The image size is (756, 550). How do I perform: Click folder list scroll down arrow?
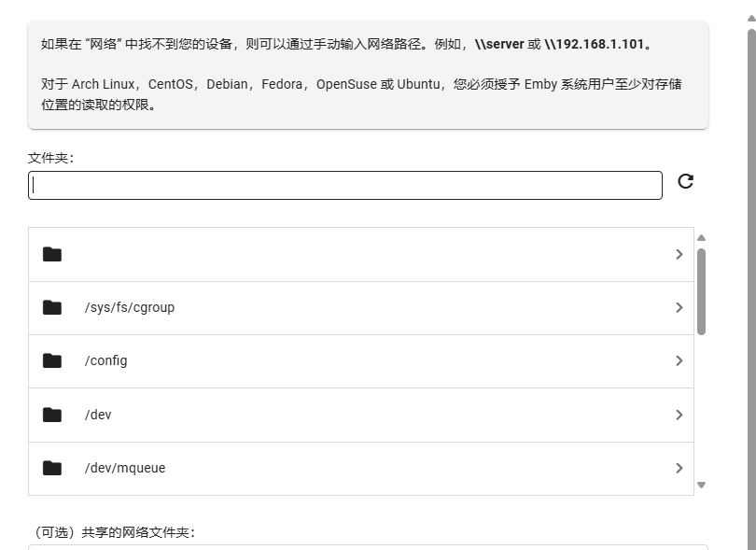pos(702,485)
